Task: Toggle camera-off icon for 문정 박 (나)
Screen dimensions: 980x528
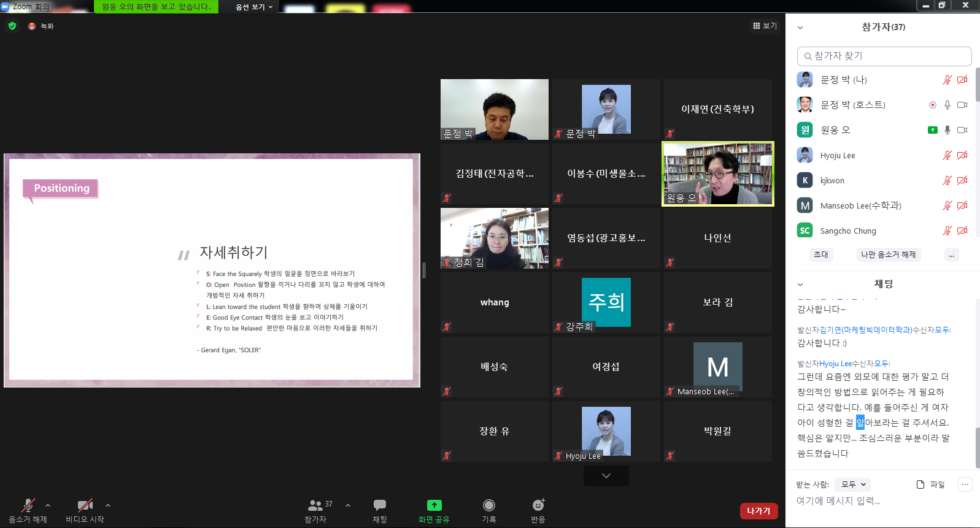Action: click(x=962, y=80)
